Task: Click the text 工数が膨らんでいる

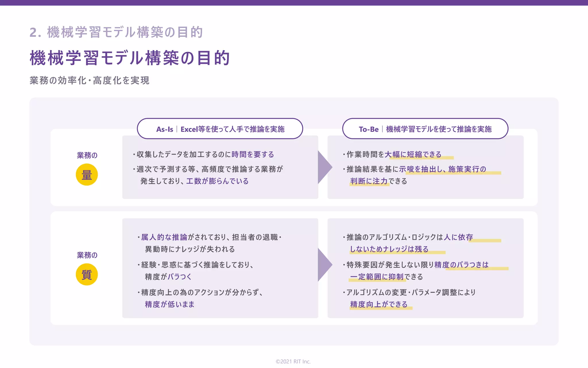Action: coord(217,181)
